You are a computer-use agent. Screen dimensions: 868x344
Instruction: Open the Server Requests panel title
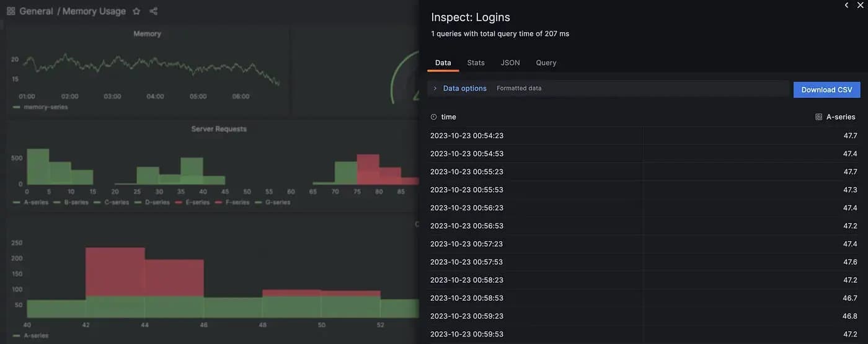219,129
